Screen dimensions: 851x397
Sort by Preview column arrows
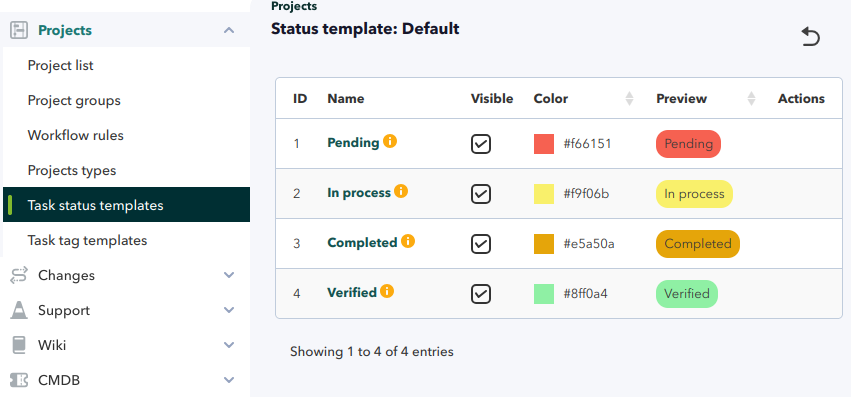(751, 99)
